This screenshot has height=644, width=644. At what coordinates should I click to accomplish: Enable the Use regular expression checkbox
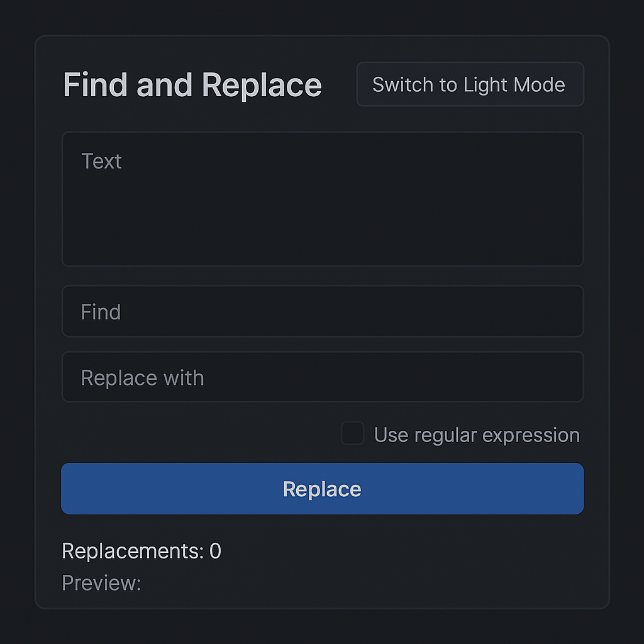click(352, 433)
